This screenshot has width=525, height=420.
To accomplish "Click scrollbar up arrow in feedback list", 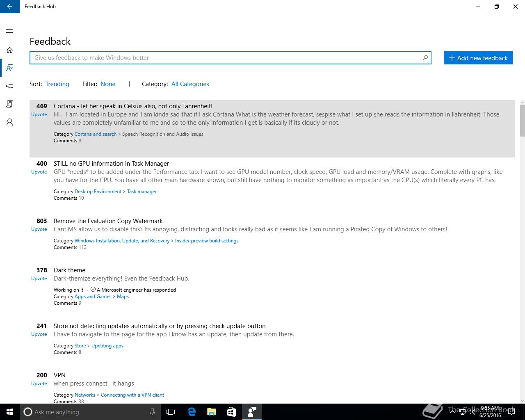I will tap(523, 103).
